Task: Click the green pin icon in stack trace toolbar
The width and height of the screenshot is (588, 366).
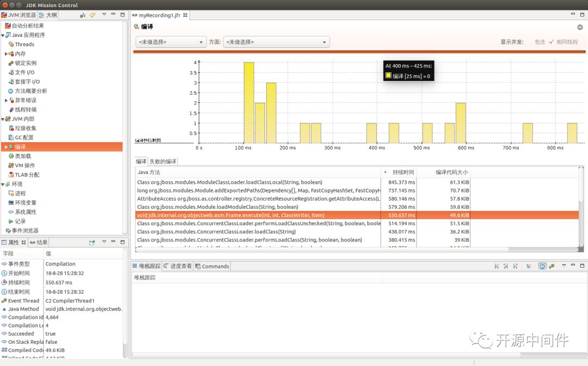Action: (552, 266)
